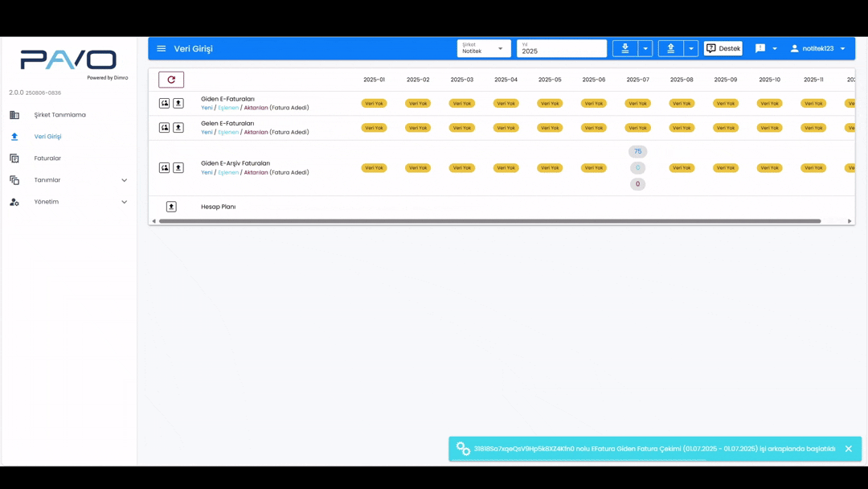The height and width of the screenshot is (489, 868).
Task: Click upload icon for Giden E-Faturaları row
Action: click(x=178, y=103)
